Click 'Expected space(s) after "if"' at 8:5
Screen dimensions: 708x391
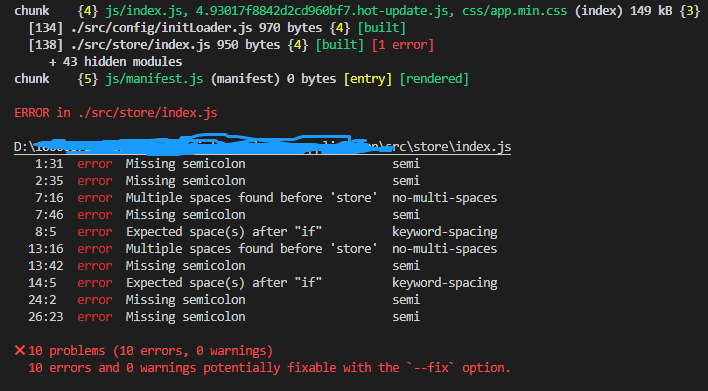(224, 232)
